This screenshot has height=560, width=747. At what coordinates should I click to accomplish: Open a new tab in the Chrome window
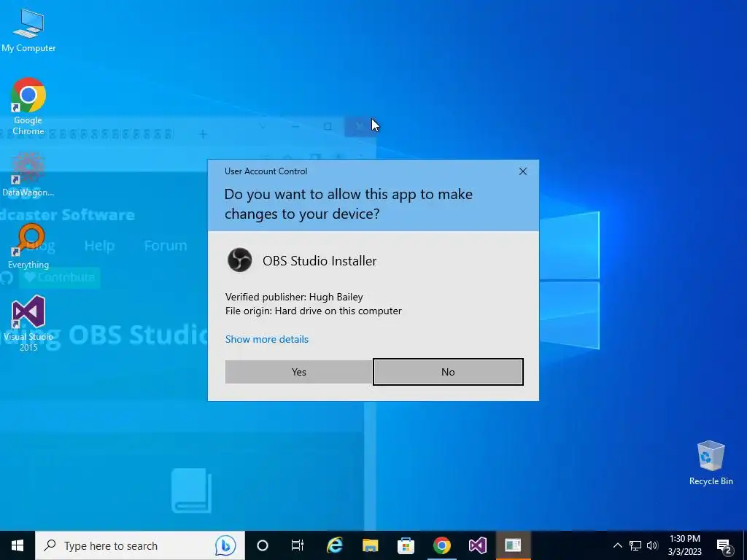[x=203, y=134]
